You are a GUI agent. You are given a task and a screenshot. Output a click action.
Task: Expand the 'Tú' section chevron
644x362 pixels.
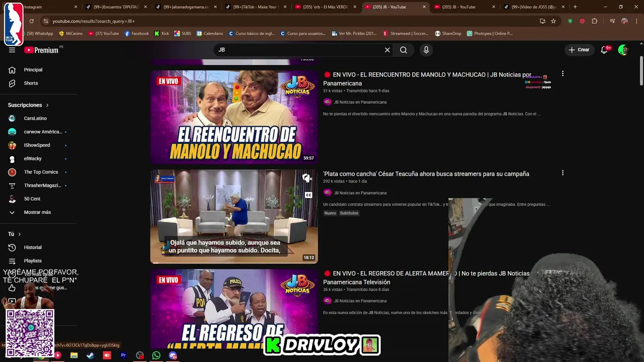pos(20,234)
